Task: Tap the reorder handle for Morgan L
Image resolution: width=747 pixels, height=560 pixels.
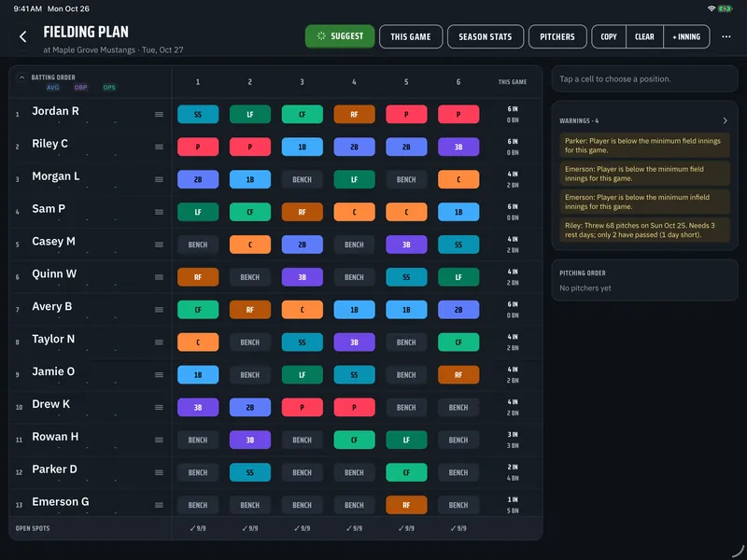Action: coord(159,179)
